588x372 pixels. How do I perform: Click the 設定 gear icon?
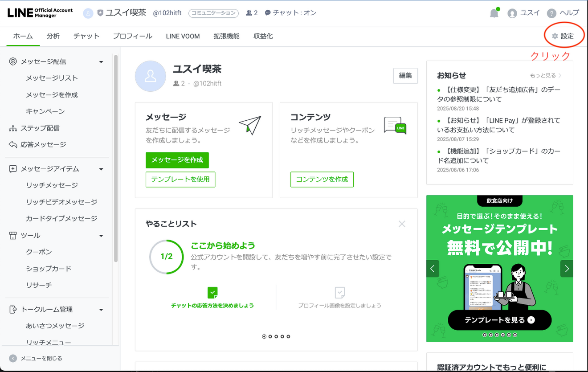(x=555, y=36)
